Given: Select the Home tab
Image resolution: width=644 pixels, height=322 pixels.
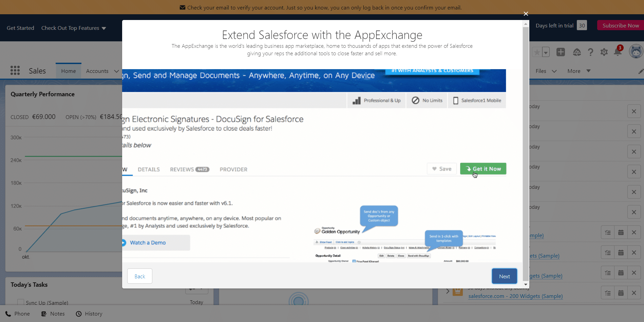Looking at the screenshot, I should point(69,71).
